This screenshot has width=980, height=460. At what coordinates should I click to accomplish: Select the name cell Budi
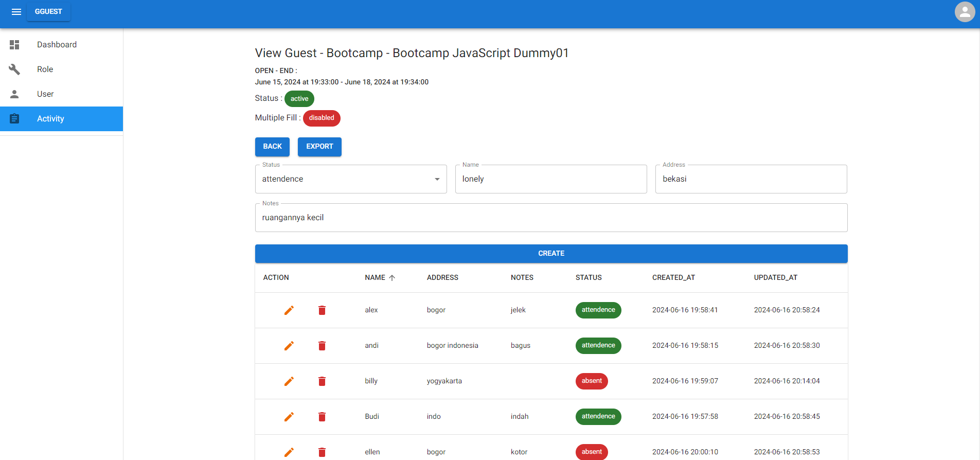coord(372,417)
